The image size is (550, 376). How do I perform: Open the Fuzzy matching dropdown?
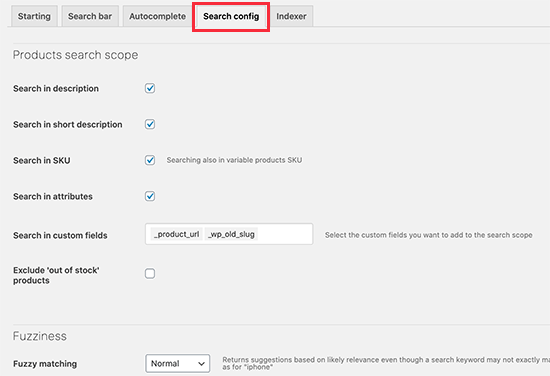tap(177, 363)
